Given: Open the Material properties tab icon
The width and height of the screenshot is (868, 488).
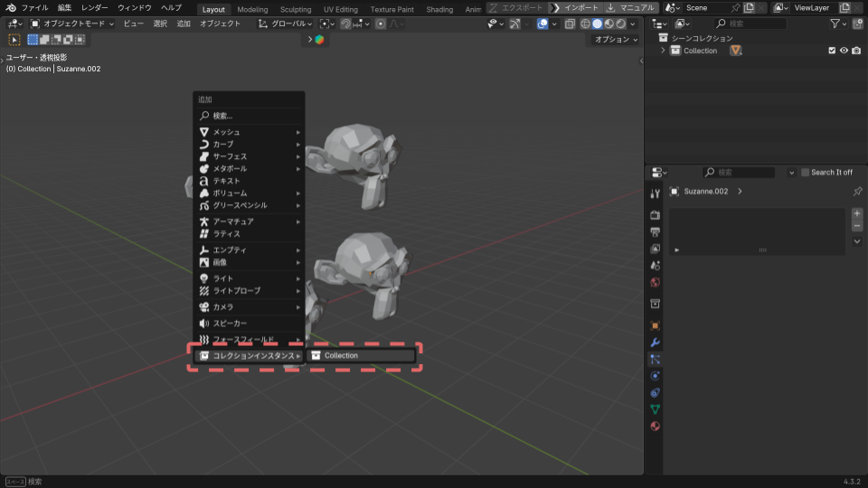Looking at the screenshot, I should click(655, 426).
